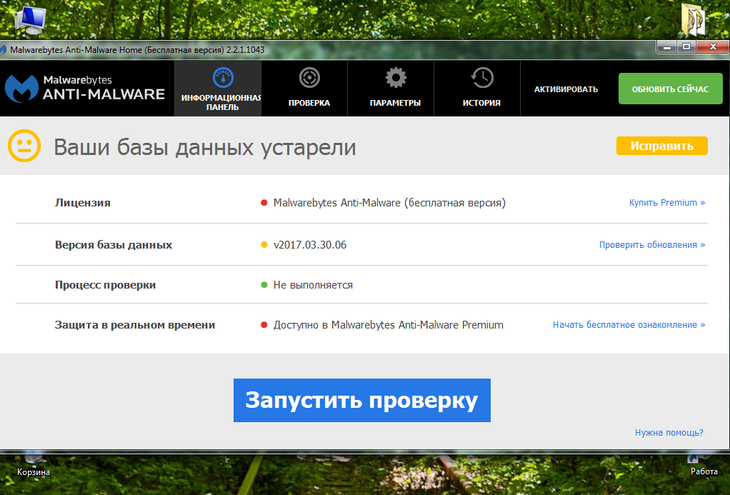Click the yellow dot beside database version
730x495 pixels.
tap(264, 245)
